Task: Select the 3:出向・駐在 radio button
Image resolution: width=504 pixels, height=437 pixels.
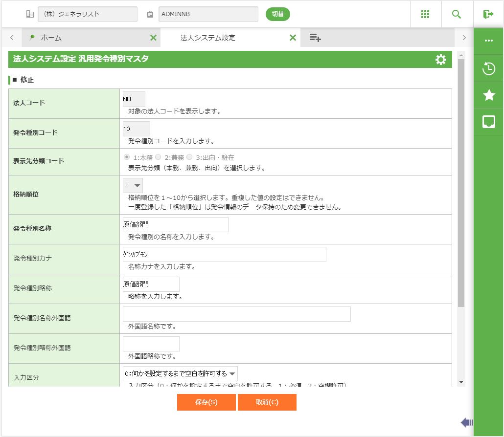Action: (x=189, y=157)
